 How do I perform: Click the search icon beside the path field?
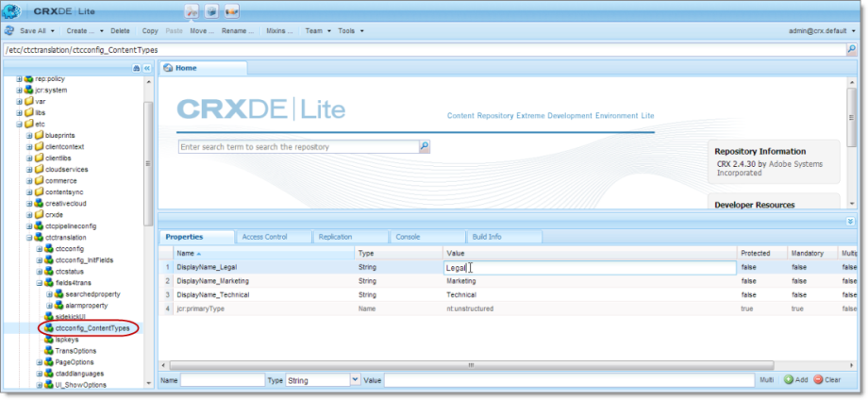point(852,50)
